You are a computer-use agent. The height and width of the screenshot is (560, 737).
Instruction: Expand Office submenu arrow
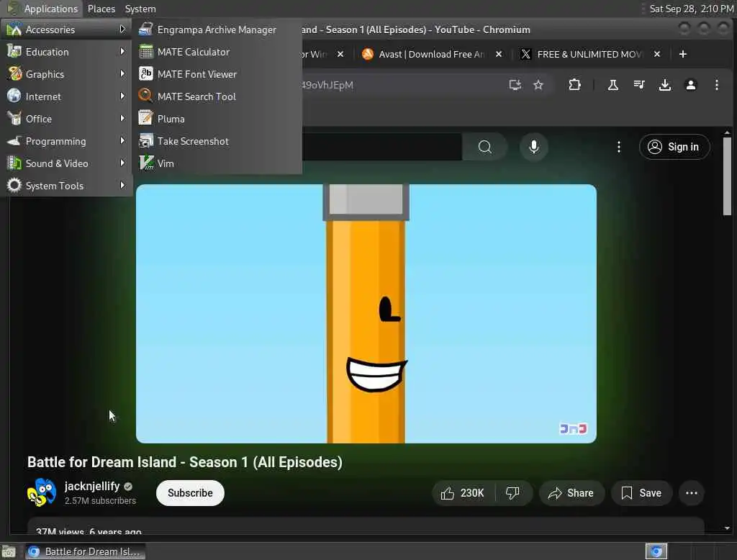pos(122,119)
